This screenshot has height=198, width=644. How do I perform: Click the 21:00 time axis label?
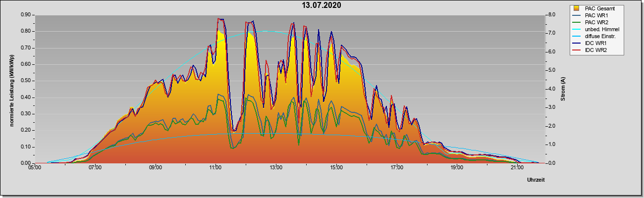[x=517, y=168]
